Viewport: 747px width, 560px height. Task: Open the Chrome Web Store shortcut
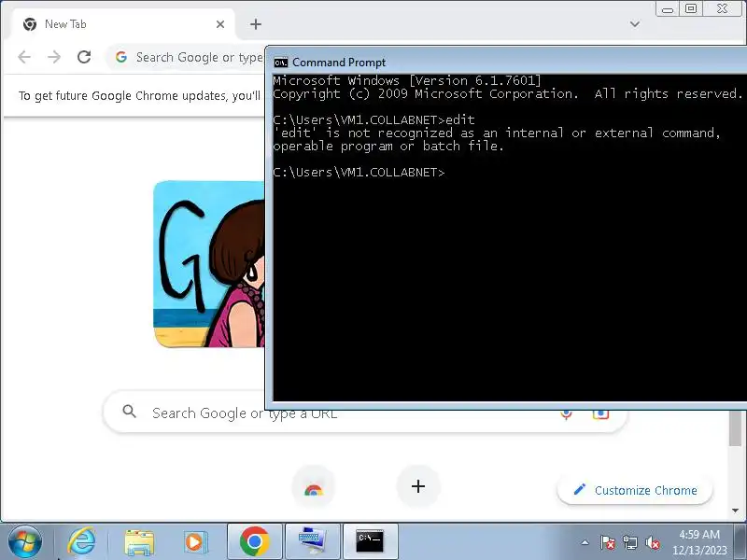coord(313,486)
